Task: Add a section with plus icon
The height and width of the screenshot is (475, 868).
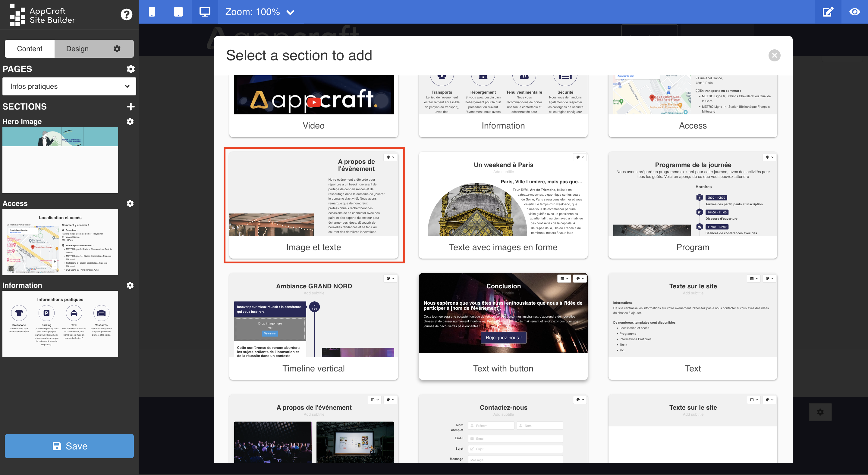Action: tap(131, 106)
